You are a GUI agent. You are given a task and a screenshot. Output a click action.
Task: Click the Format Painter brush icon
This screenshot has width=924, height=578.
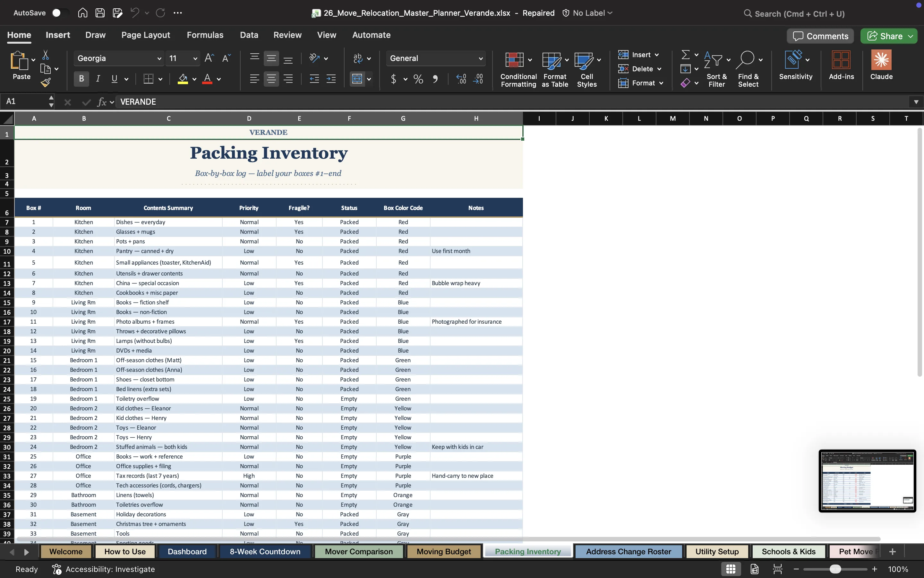click(x=46, y=82)
